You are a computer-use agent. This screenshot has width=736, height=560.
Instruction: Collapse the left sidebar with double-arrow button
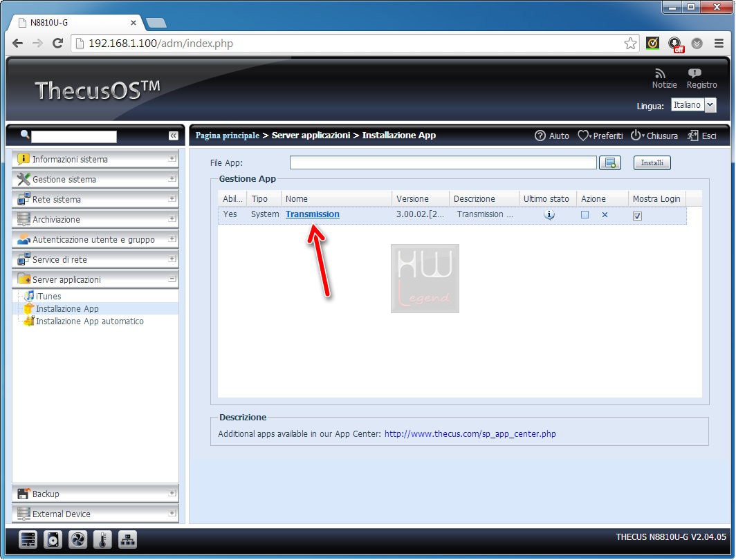[x=173, y=136]
